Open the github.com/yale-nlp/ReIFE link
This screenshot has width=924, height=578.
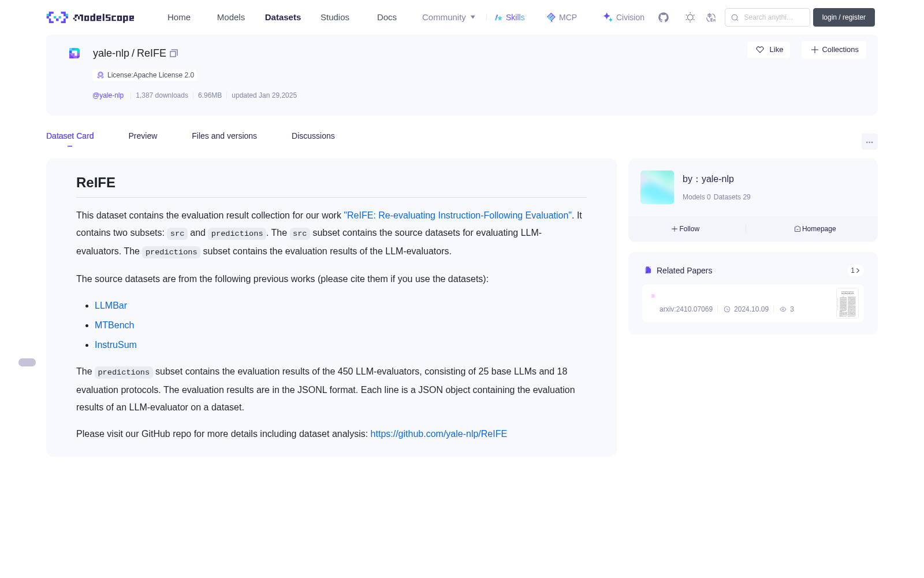[x=439, y=433]
